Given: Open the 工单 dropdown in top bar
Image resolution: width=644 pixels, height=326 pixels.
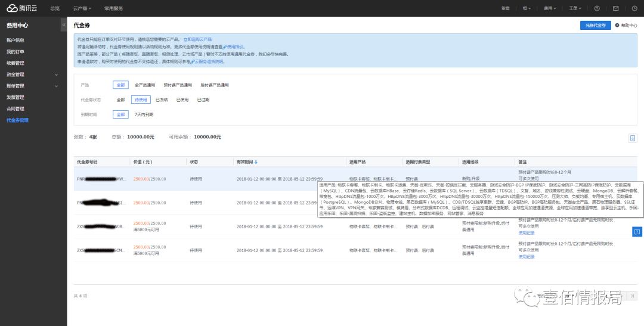Looking at the screenshot, I should [x=575, y=8].
